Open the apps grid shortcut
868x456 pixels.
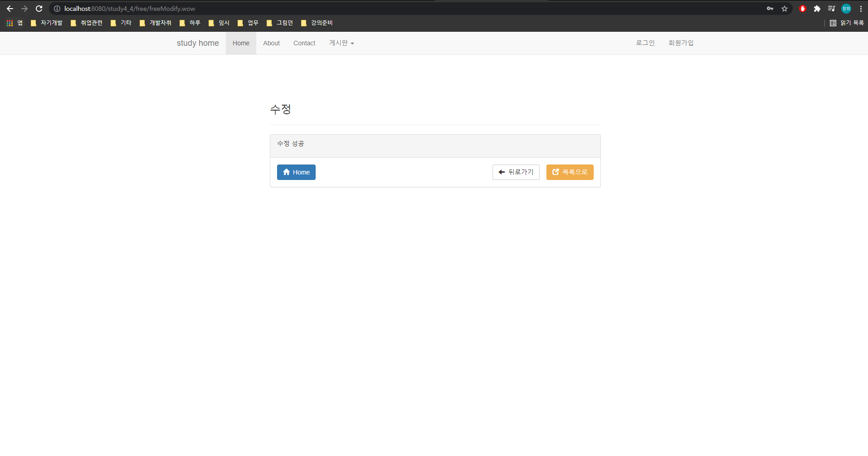[x=15, y=23]
